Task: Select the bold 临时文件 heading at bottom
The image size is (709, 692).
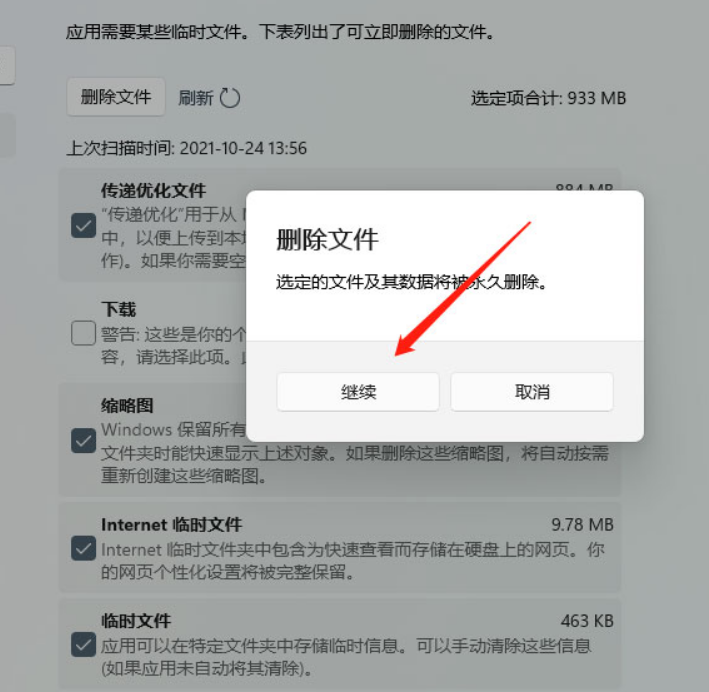Action: 136,621
